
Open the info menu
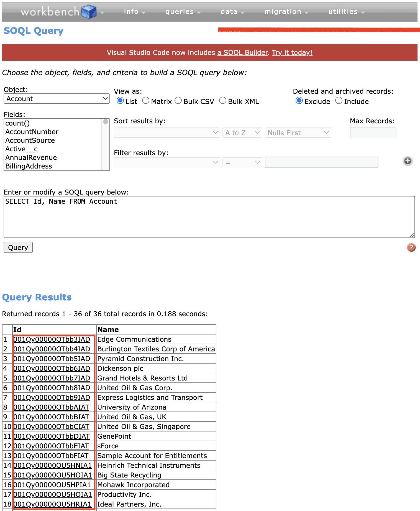click(135, 12)
